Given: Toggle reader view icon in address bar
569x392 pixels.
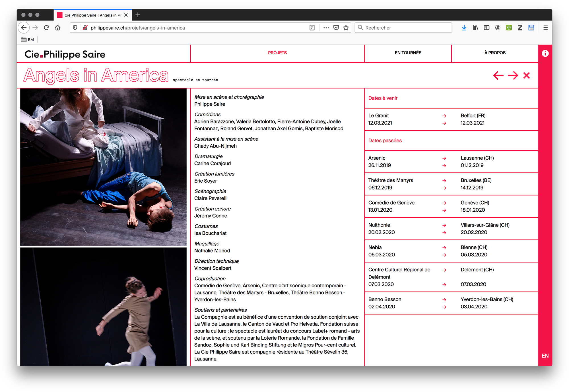Looking at the screenshot, I should click(x=312, y=28).
